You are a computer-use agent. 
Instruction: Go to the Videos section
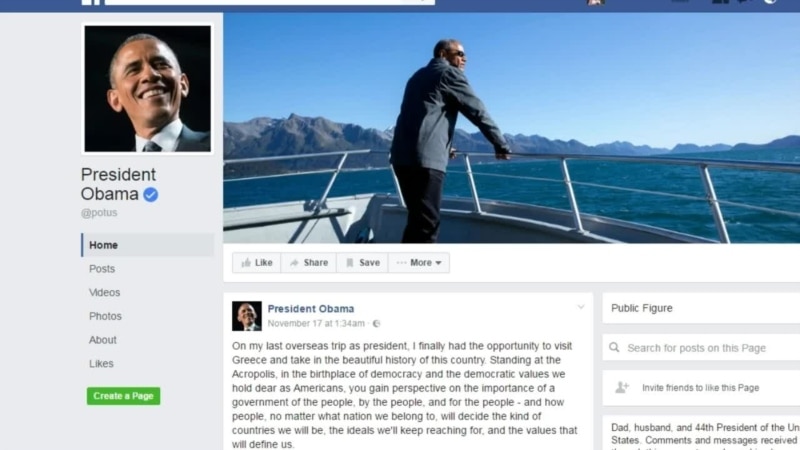coord(105,292)
